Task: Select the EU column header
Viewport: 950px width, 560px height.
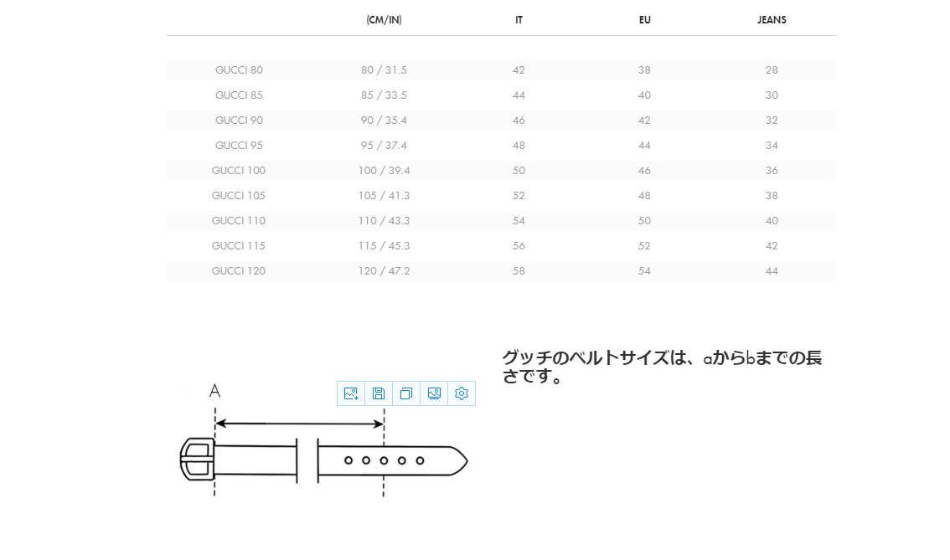Action: (x=645, y=20)
